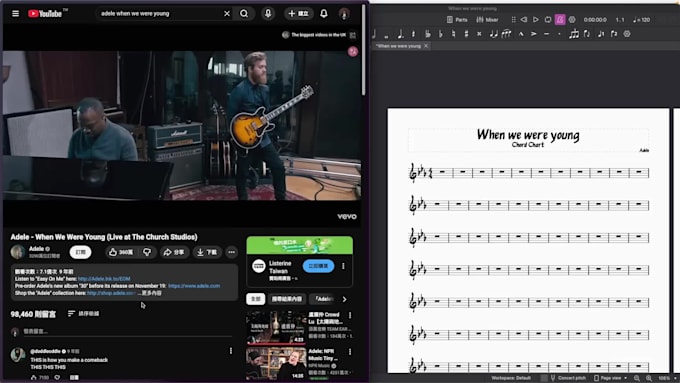Download the Adele video
680x383 pixels.
pyautogui.click(x=207, y=252)
